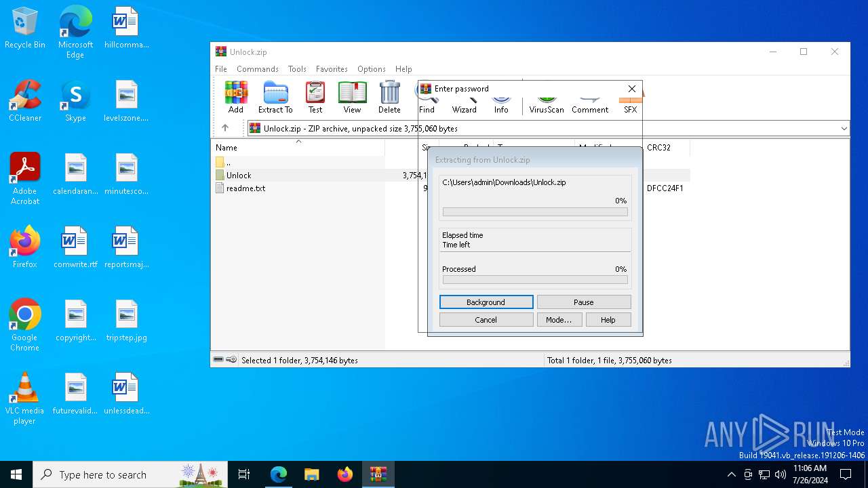Click the taskbar clock showing 11:06 AM
This screenshot has width=868, height=488.
click(x=810, y=474)
